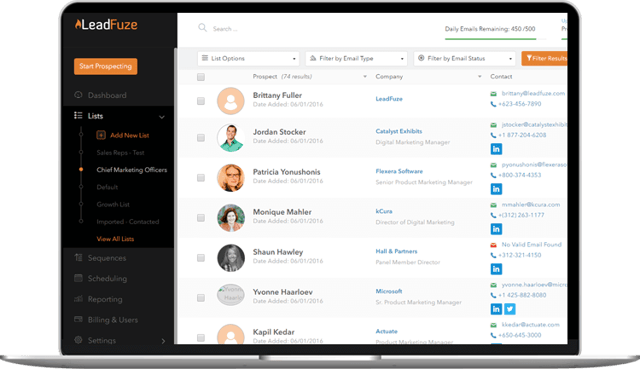Click phone icon beside +800-374-4353

(493, 175)
